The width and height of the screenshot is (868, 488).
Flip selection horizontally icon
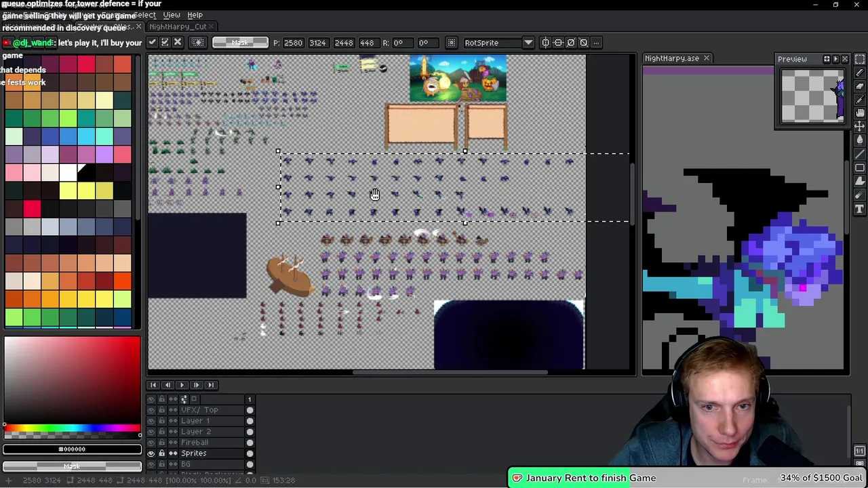[546, 42]
